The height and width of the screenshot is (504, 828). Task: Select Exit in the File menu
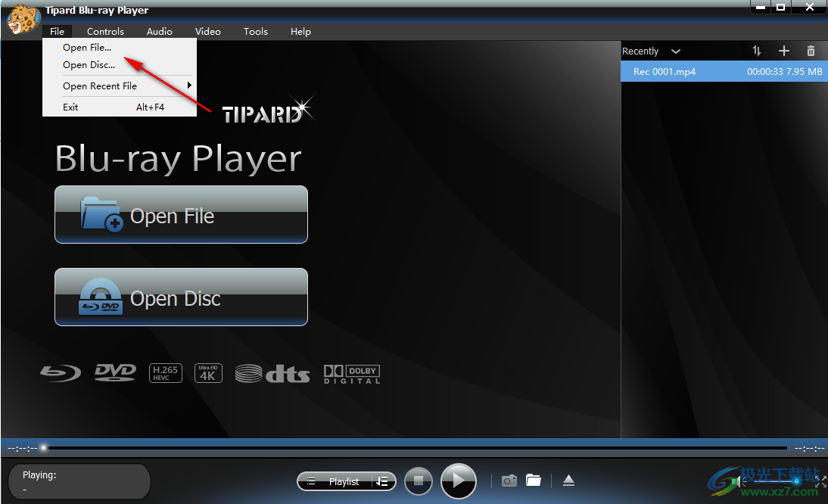(x=120, y=107)
